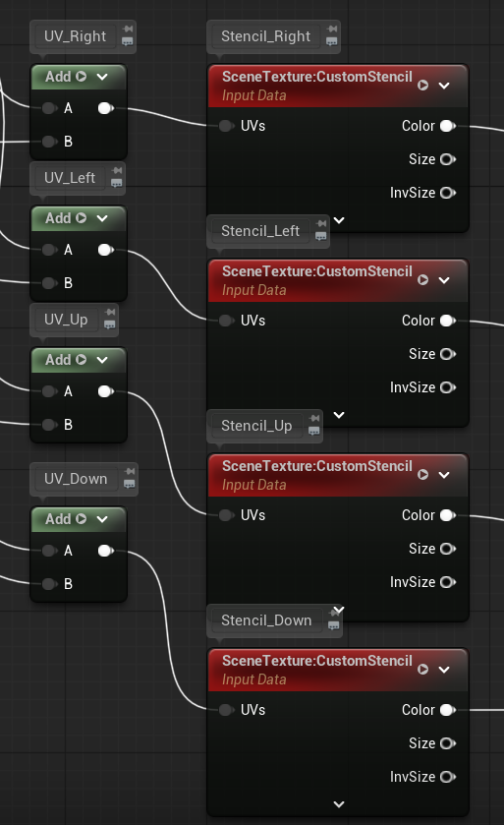Click preview play icon on UV_Down Add node
The image size is (504, 825).
(81, 519)
